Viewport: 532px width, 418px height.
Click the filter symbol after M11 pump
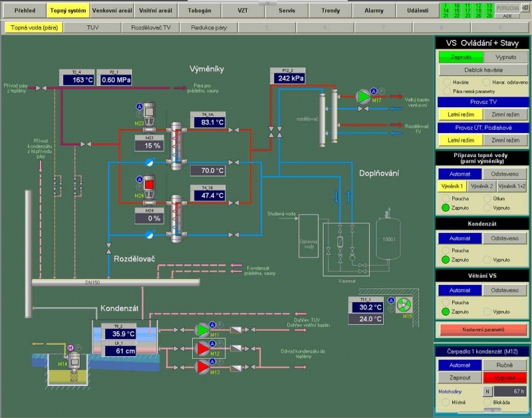coord(235,329)
